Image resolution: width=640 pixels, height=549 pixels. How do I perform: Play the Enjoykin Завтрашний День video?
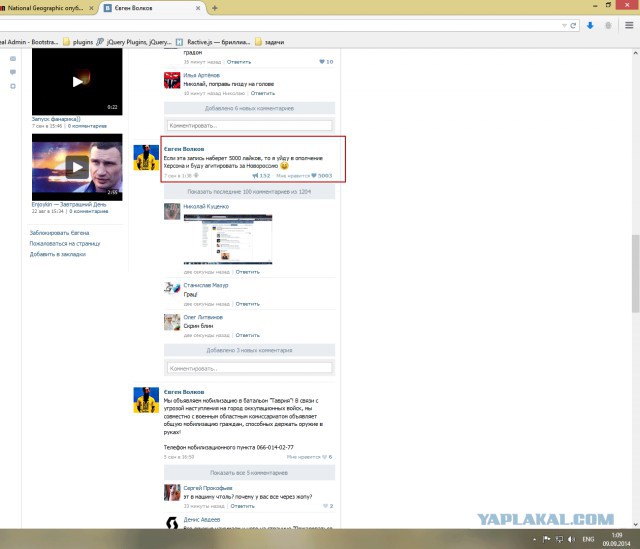tap(76, 168)
